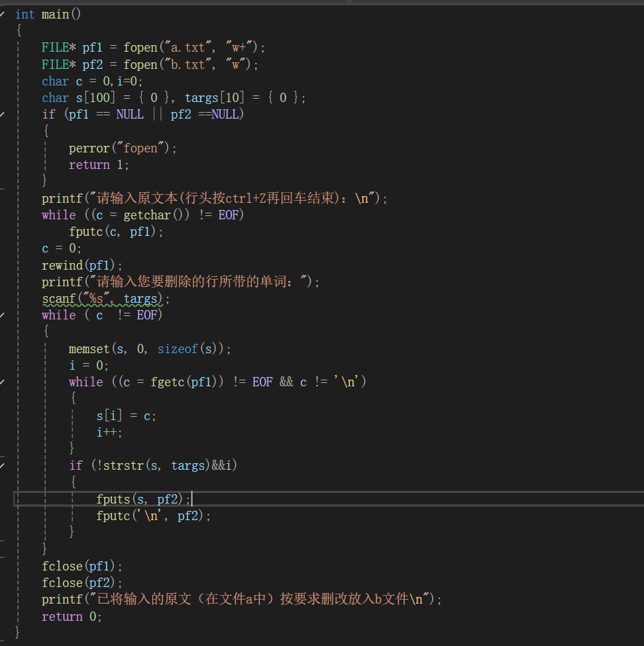Collapse the int main() function fold arrow

(x=2, y=15)
